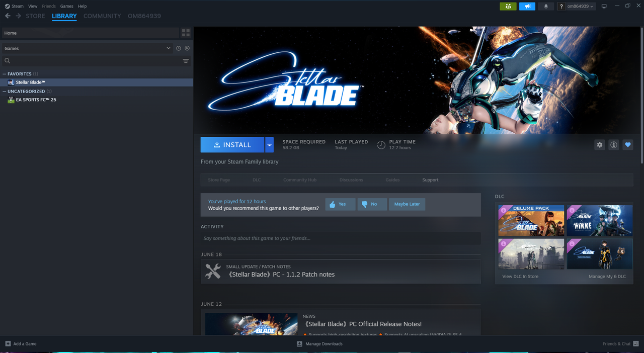
Task: Recommend the game with Yes
Action: (x=340, y=204)
